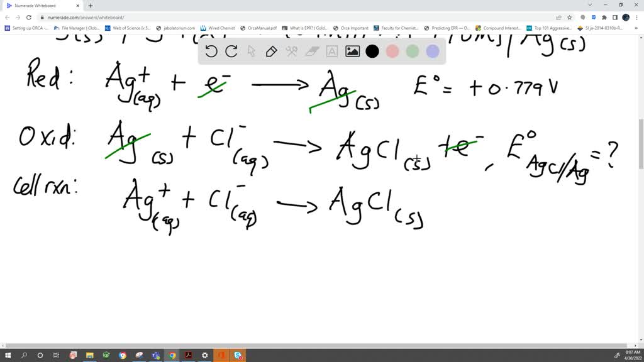Viewport: 644px width, 362px height.
Task: Click the Eraser tool icon
Action: 311,52
